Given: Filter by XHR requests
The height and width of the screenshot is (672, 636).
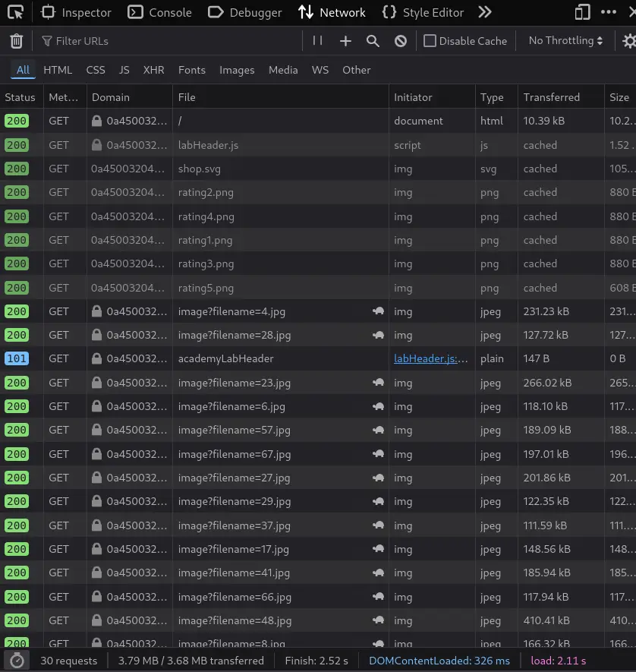Looking at the screenshot, I should (154, 70).
